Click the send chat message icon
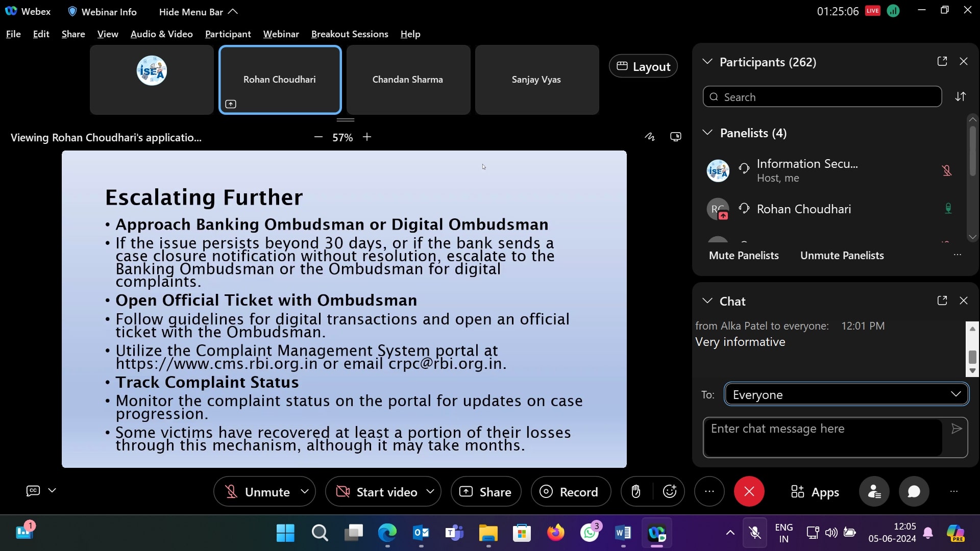The width and height of the screenshot is (980, 551). [957, 429]
